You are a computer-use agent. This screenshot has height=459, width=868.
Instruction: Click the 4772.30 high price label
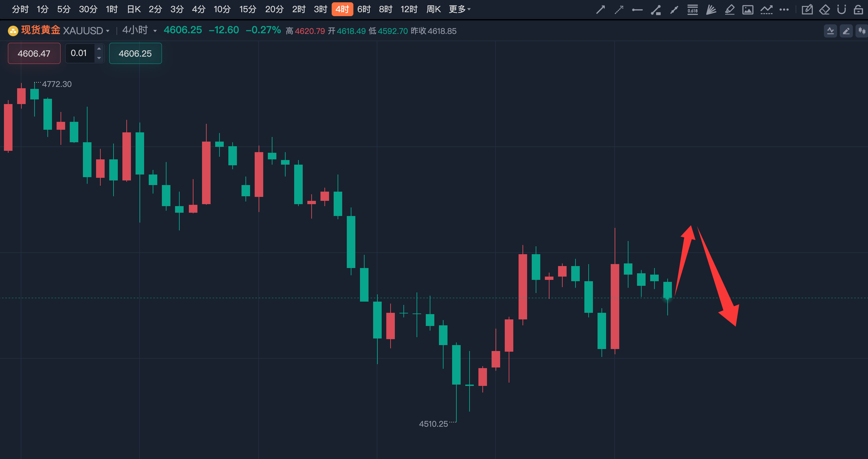pos(57,84)
